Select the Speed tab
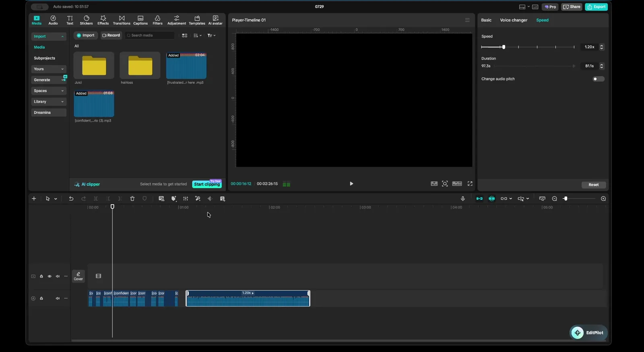644x352 pixels. coord(542,20)
